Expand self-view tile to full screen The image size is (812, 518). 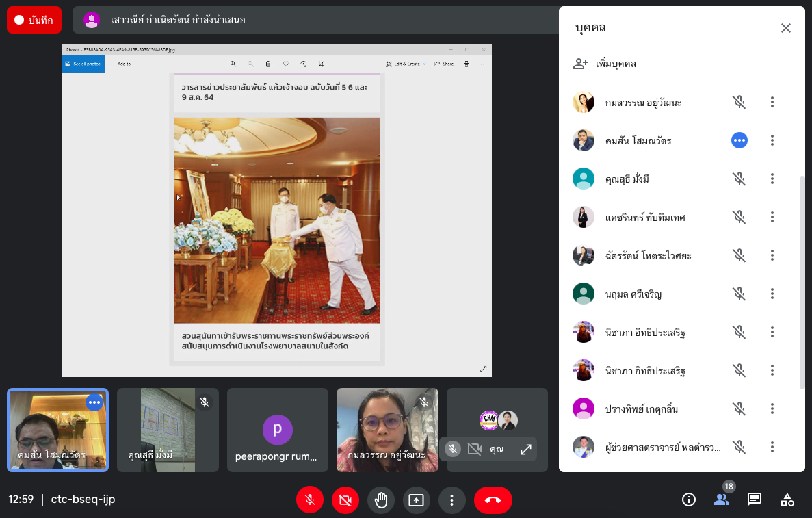click(x=526, y=450)
